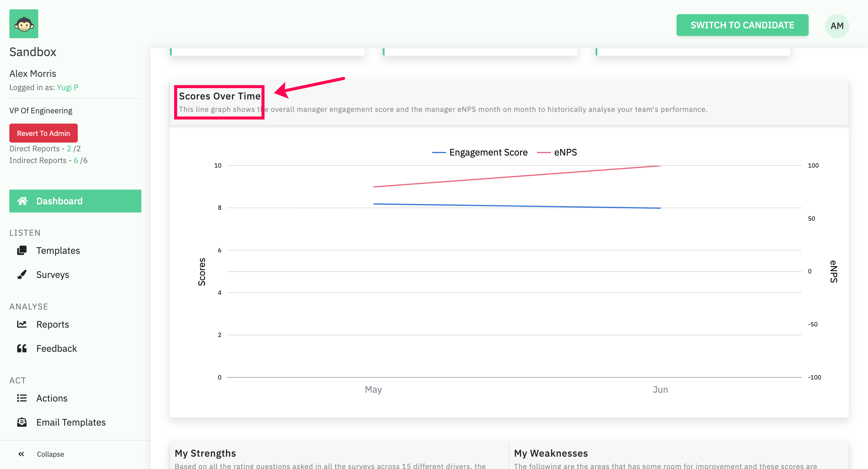Click the Surveys brush icon
The height and width of the screenshot is (469, 868).
[x=22, y=274]
